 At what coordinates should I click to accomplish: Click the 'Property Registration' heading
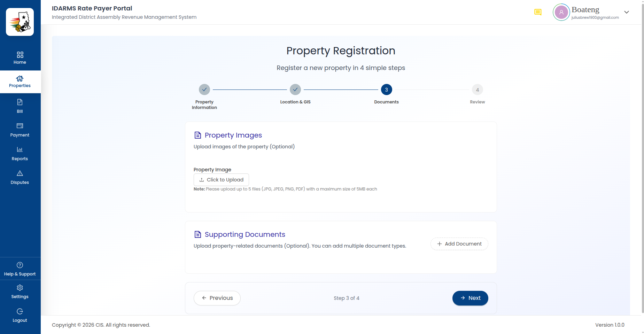341,51
